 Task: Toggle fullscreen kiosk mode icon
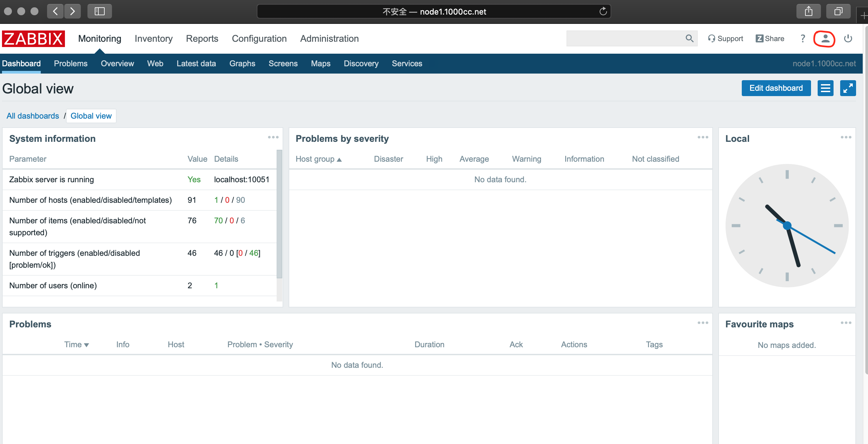click(x=847, y=88)
